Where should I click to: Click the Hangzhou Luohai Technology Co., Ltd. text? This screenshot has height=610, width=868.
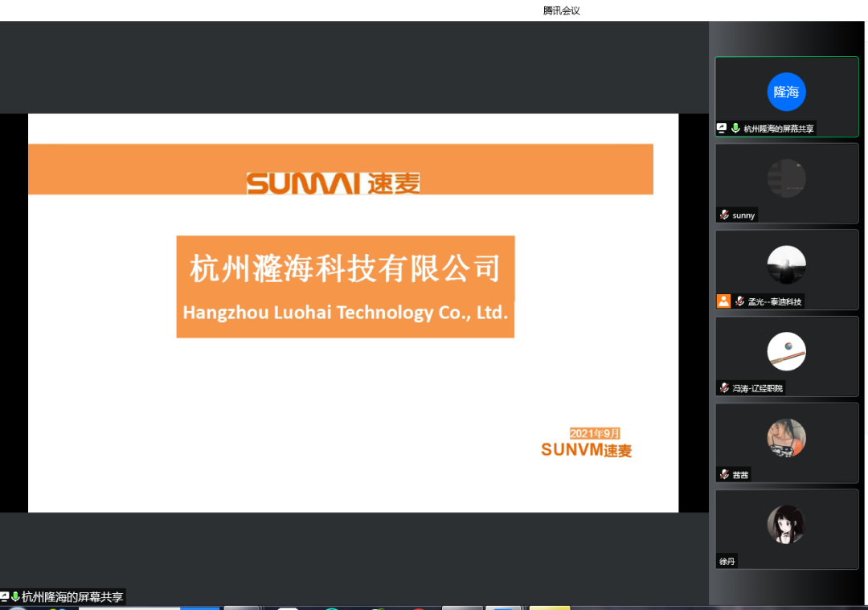click(x=346, y=313)
